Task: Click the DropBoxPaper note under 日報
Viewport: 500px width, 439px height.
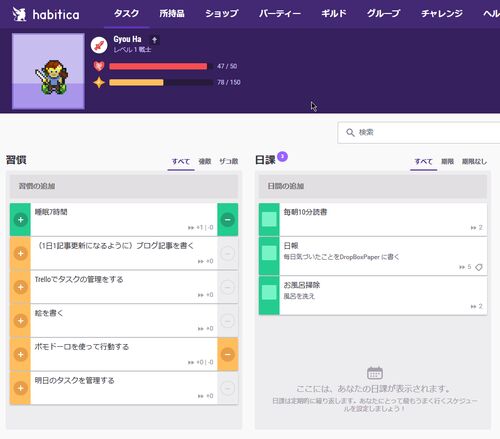Action: coord(341,257)
